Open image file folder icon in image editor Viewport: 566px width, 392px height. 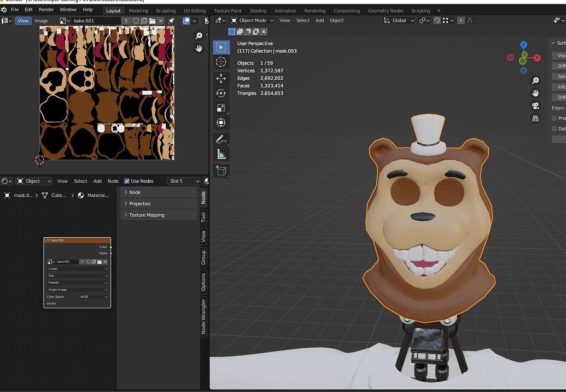[x=153, y=21]
